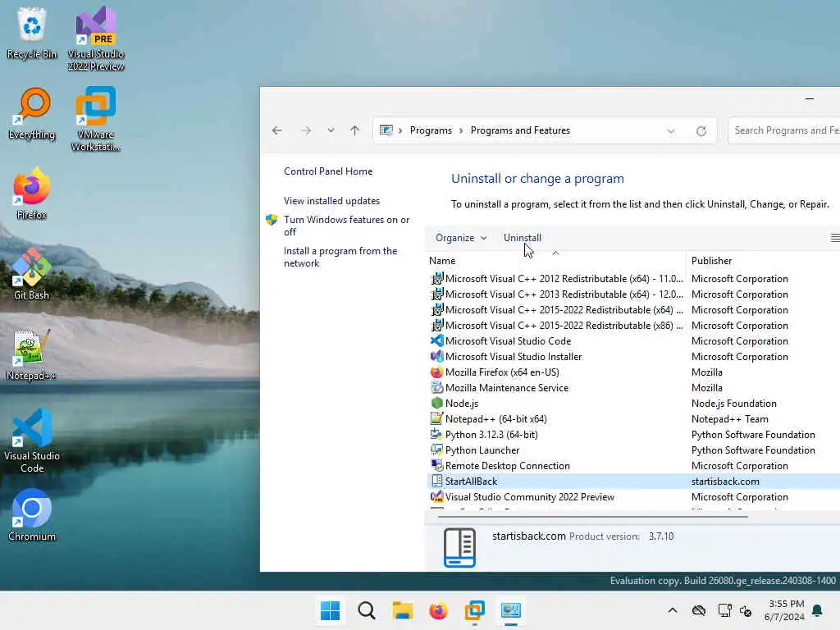840x630 pixels.
Task: Click the Back arrow in Control Panel
Action: pos(277,130)
